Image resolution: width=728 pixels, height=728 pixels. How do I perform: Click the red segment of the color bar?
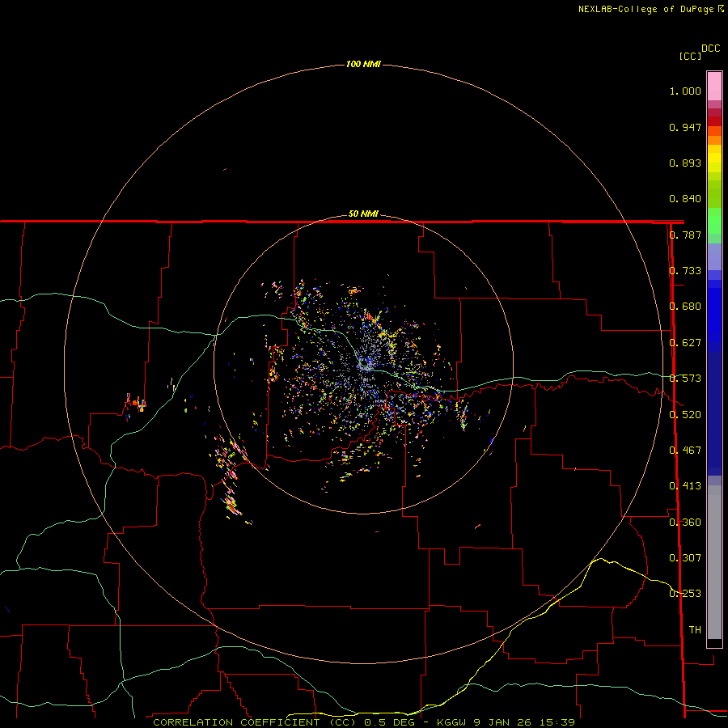pos(714,121)
